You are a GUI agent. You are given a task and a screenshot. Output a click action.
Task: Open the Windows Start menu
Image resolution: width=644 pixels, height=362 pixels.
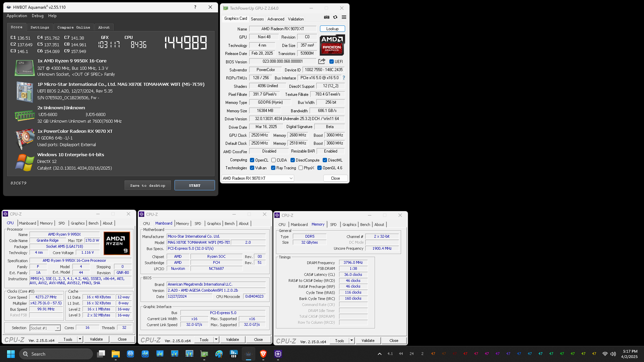point(11,354)
